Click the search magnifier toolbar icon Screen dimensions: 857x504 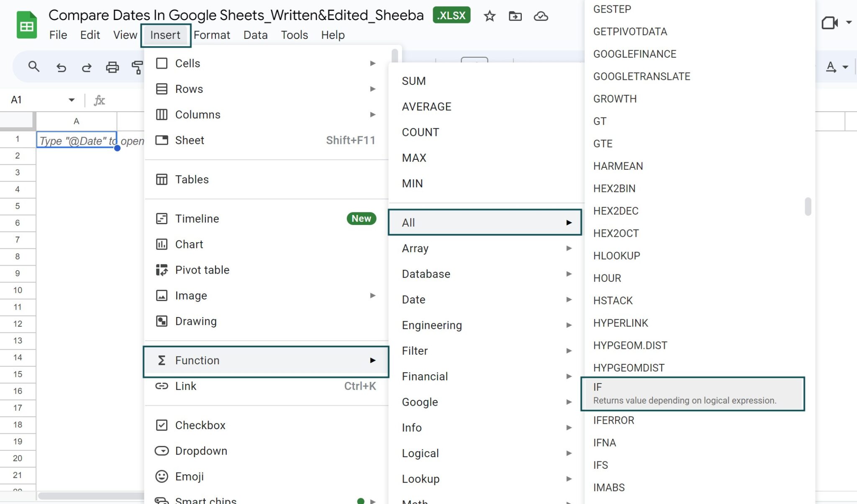(34, 67)
